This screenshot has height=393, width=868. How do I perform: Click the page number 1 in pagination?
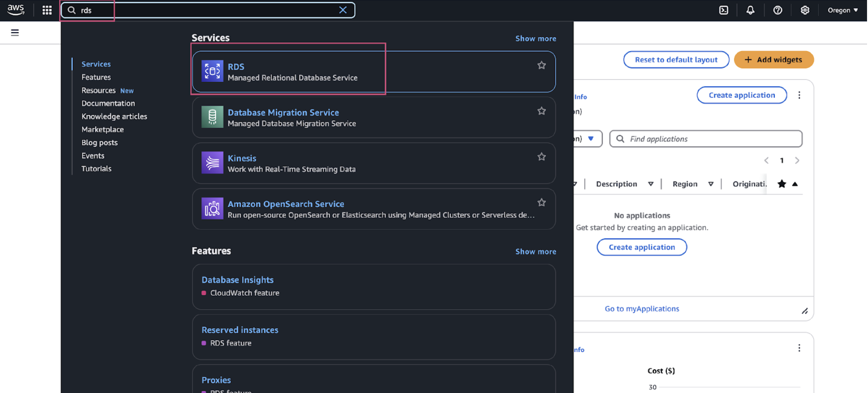click(782, 160)
